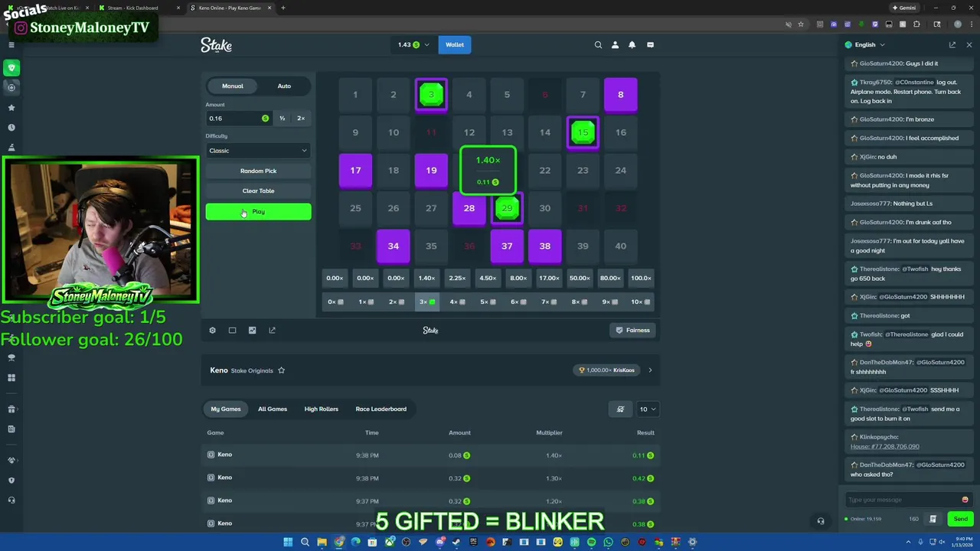Click the chat message input field

(902, 500)
